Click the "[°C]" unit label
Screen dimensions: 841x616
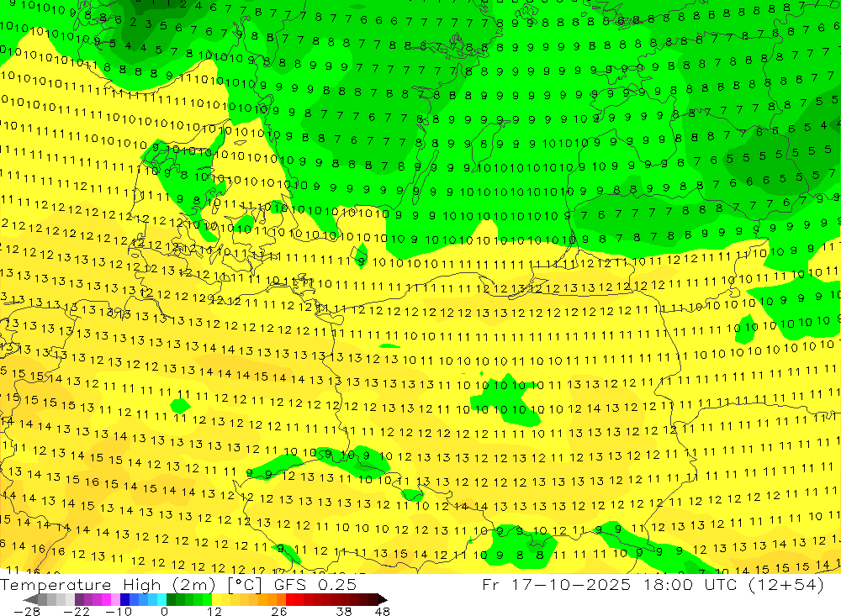tap(245, 585)
